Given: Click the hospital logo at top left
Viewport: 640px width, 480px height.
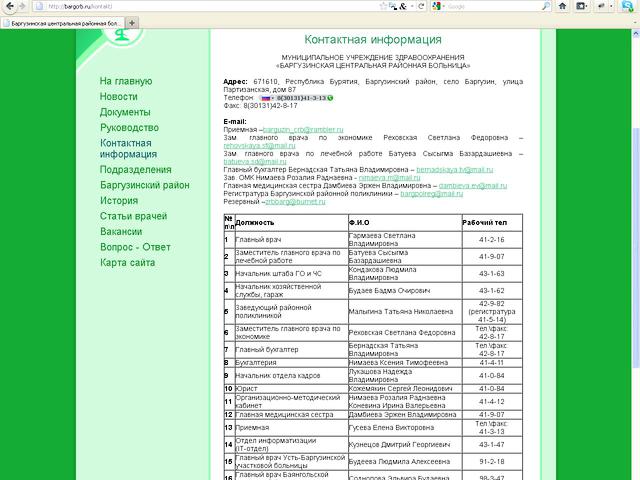Looking at the screenshot, I should [119, 38].
